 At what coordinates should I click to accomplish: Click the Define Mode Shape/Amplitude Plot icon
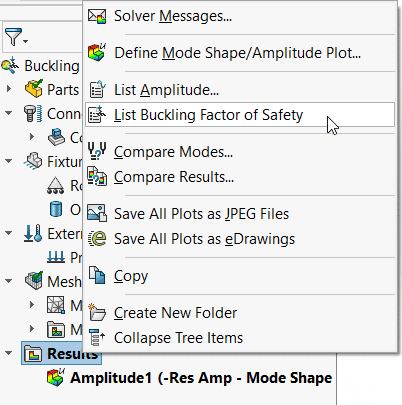pyautogui.click(x=97, y=53)
